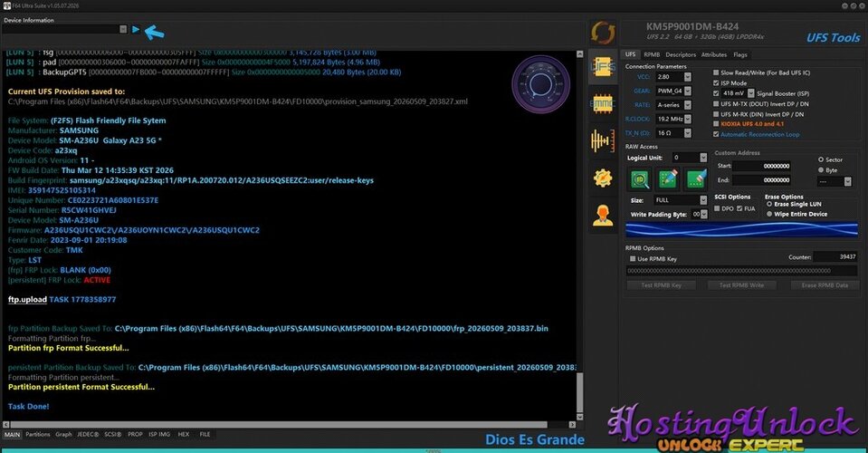
Task: Click the End address input field
Action: point(763,180)
